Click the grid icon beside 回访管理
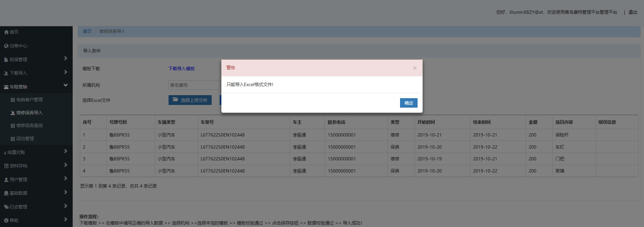The image size is (644, 227). pyautogui.click(x=13, y=139)
